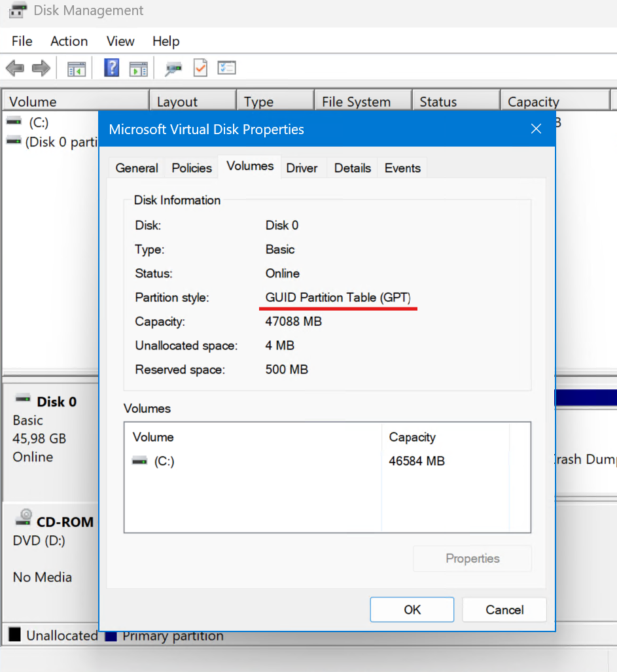617x672 pixels.
Task: Click the Forward arrow toolbar icon
Action: [x=41, y=68]
